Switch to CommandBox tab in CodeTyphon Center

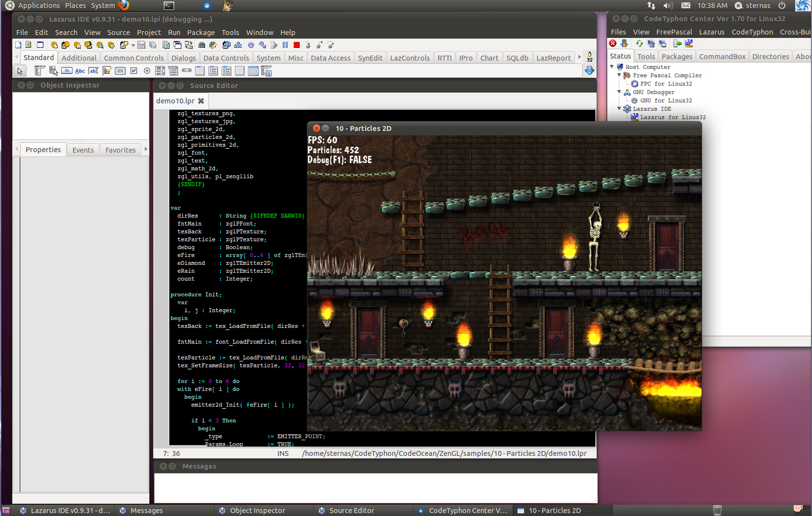(722, 57)
